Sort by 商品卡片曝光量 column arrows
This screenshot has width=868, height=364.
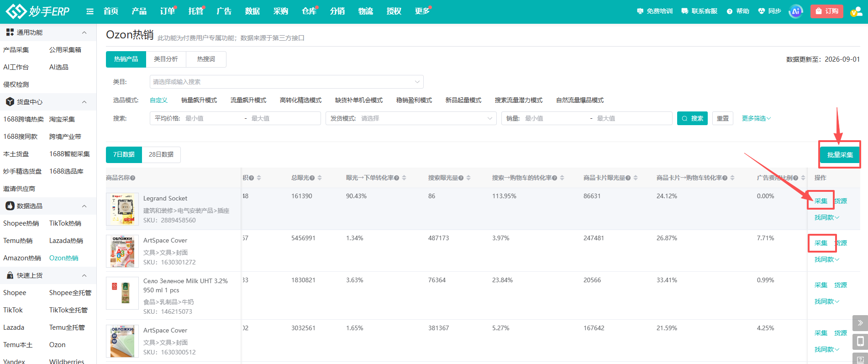tap(636, 178)
